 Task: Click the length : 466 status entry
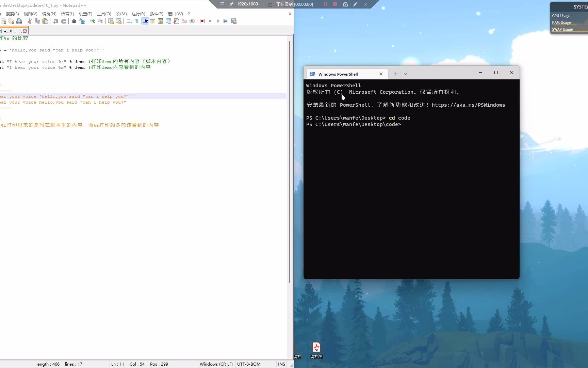(48, 364)
